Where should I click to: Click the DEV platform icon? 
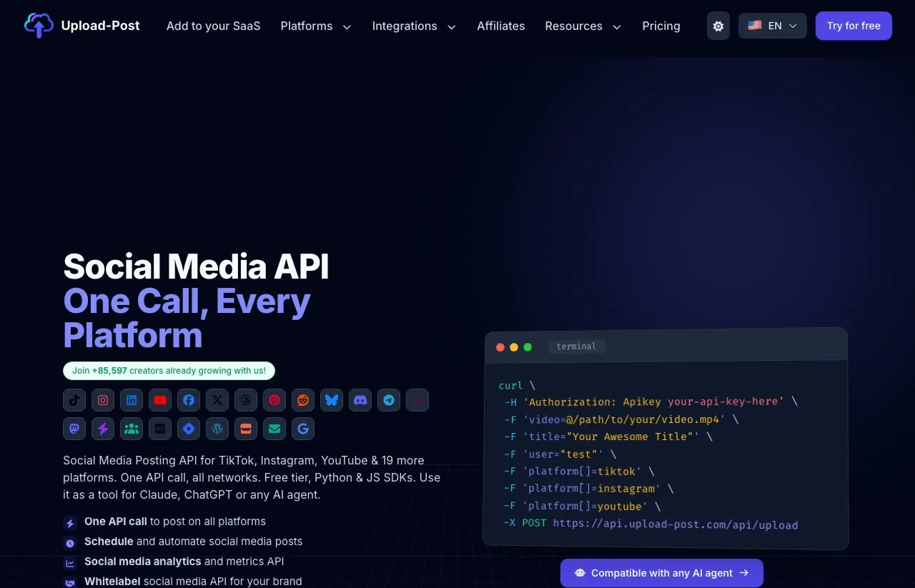(x=160, y=429)
